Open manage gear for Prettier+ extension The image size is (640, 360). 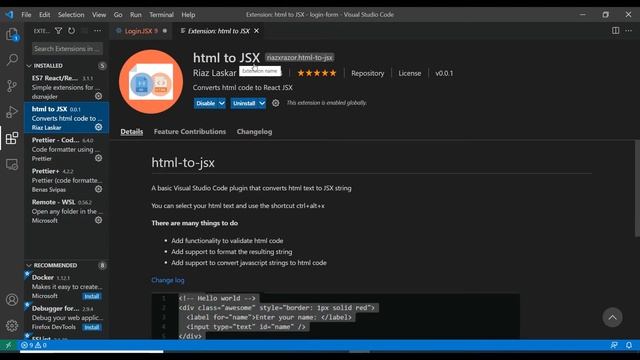tap(98, 189)
